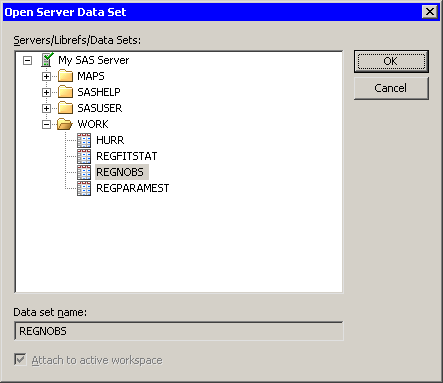The width and height of the screenshot is (443, 383).
Task: Select the WORK library label
Action: (x=93, y=124)
